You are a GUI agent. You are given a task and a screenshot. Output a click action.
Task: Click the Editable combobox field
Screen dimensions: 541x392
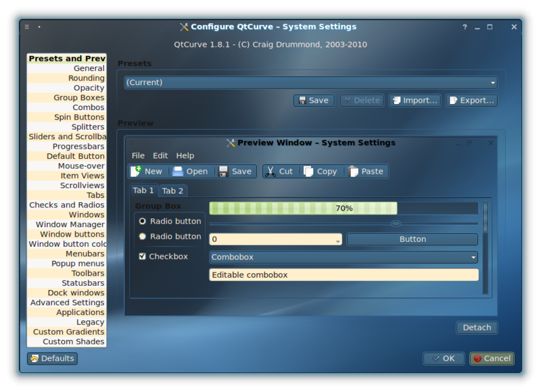click(x=344, y=275)
